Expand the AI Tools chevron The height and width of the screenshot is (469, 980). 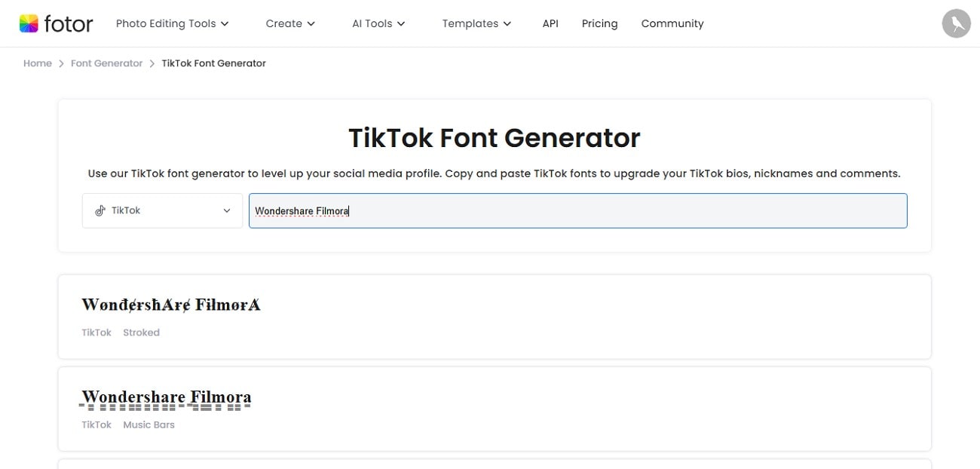[401, 24]
